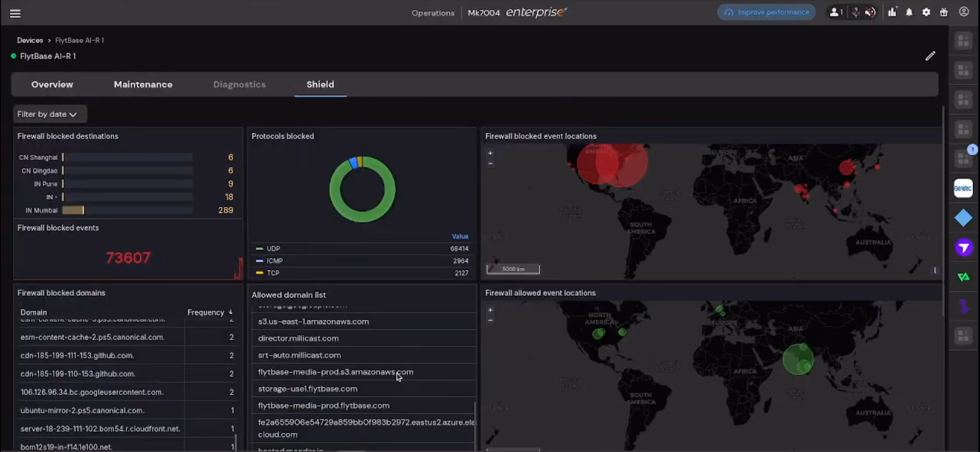Select storage-use1.flytbase.com row
This screenshot has height=452, width=980.
[363, 389]
